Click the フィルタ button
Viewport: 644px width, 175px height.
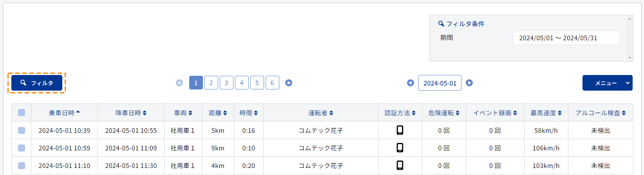(x=37, y=83)
